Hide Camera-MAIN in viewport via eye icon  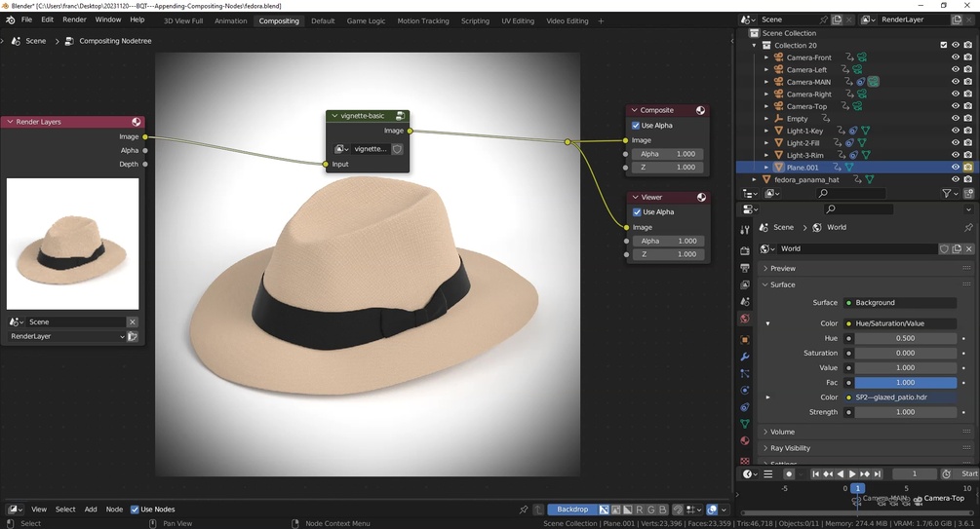click(x=955, y=82)
